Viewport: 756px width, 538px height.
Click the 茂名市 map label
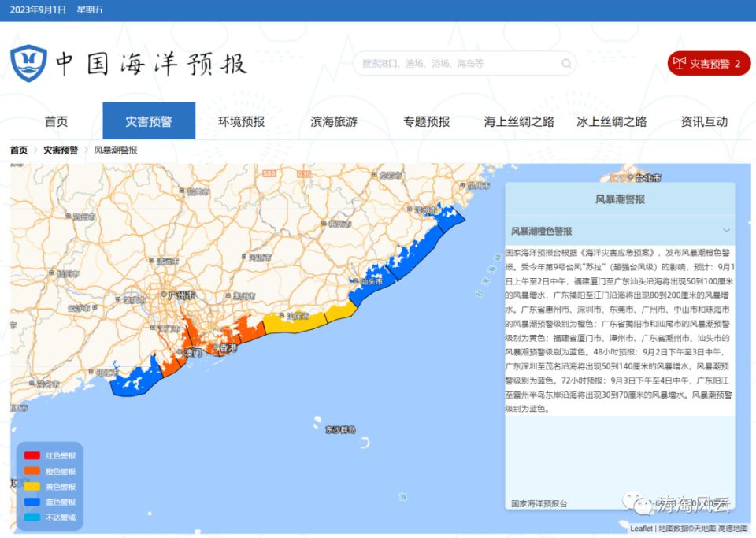coord(48,384)
